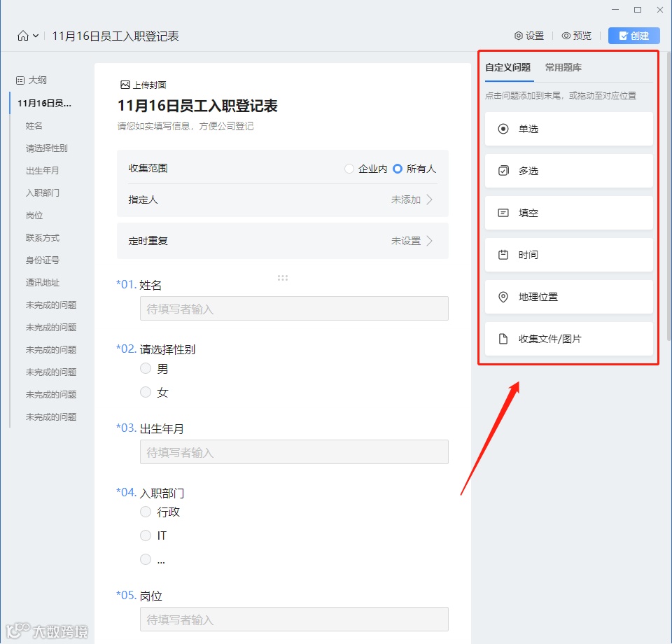Click the 单选 label in question panel
This screenshot has height=644, width=672.
pyautogui.click(x=528, y=129)
